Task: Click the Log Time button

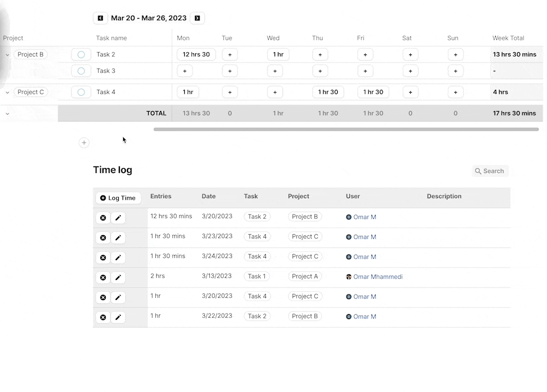Action: point(118,198)
